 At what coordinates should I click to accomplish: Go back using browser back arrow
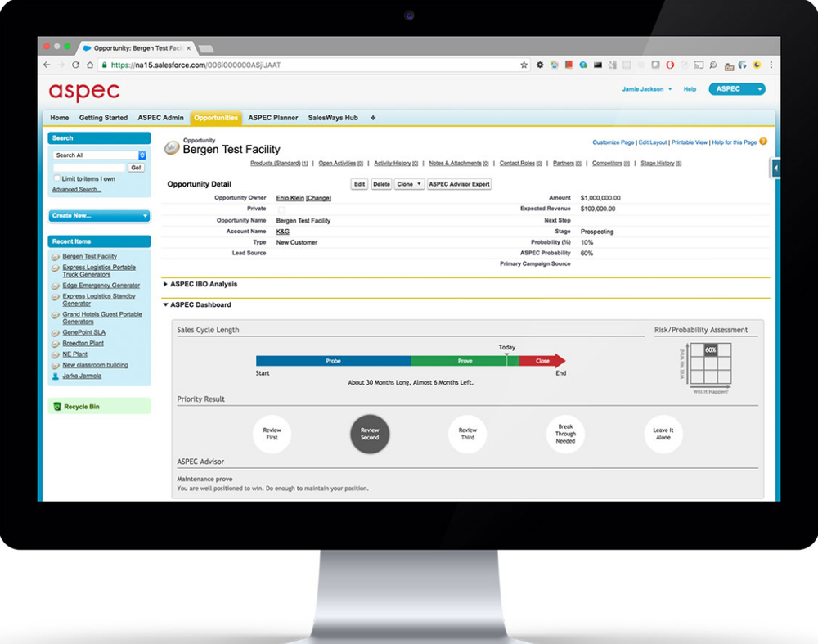47,65
